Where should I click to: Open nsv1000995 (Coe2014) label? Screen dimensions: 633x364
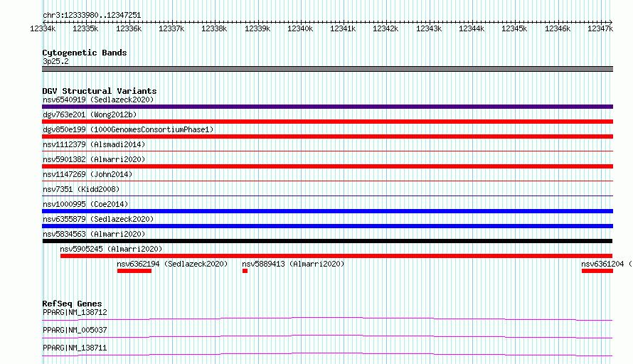[x=85, y=204]
